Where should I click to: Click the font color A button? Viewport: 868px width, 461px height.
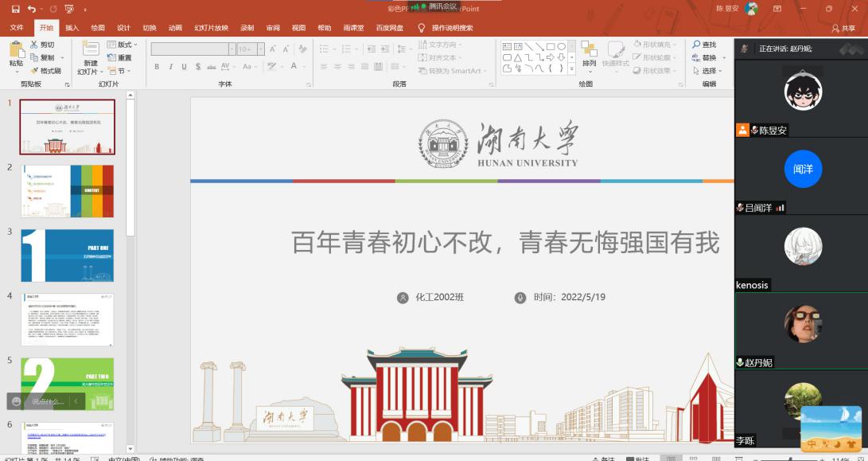pyautogui.click(x=294, y=67)
